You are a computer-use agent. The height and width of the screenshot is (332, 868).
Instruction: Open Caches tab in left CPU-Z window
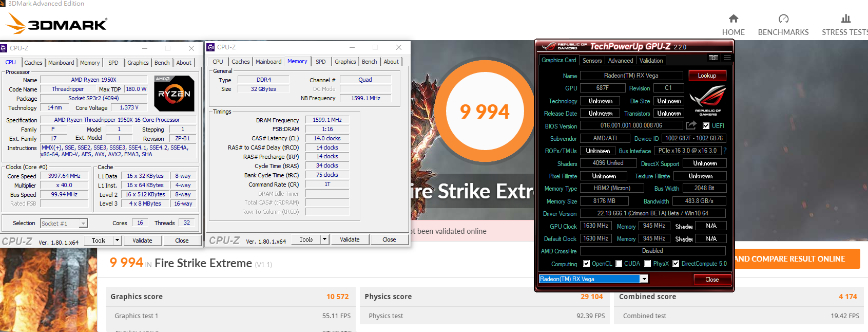click(x=33, y=63)
